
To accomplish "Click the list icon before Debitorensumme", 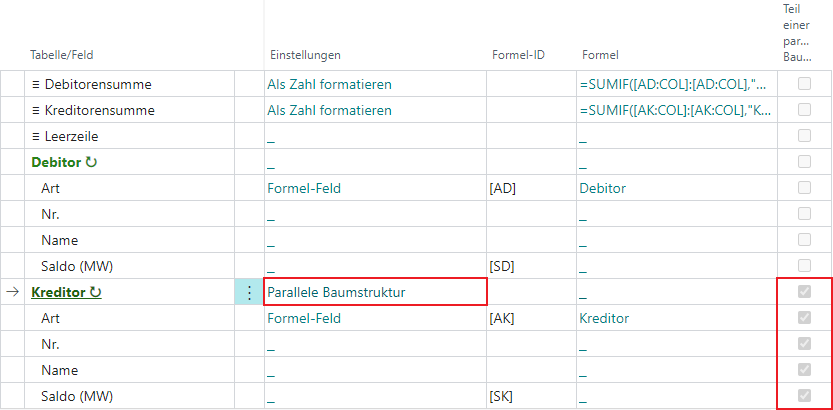I will pos(36,84).
